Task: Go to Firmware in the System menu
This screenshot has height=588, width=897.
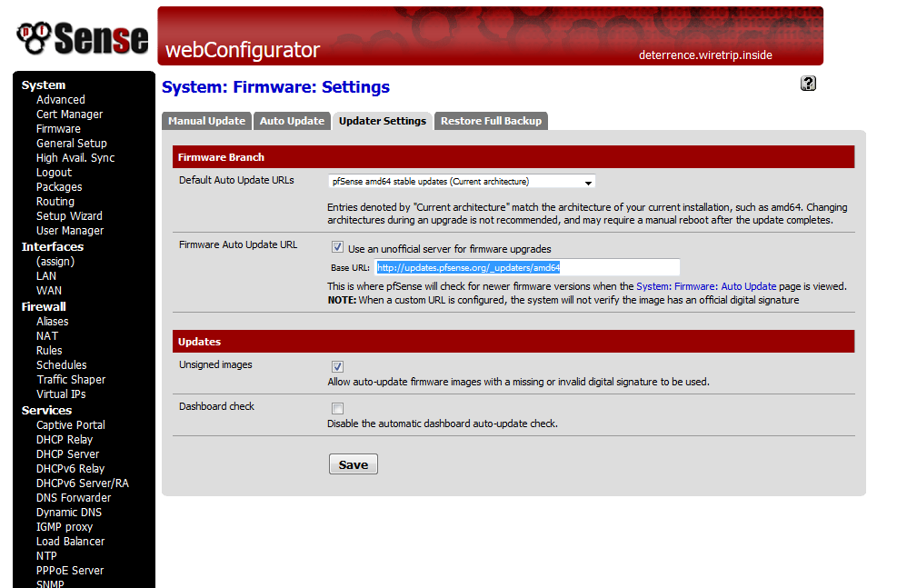Action: click(x=58, y=129)
